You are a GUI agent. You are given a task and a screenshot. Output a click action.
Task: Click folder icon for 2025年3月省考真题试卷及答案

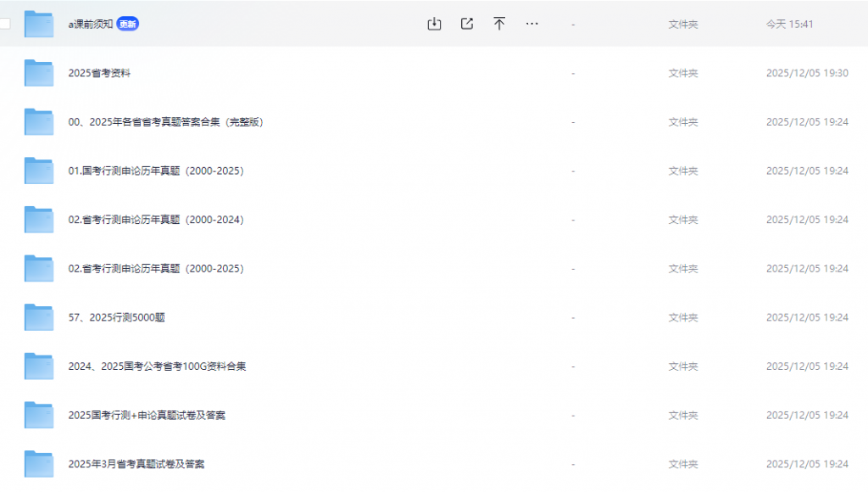click(39, 464)
